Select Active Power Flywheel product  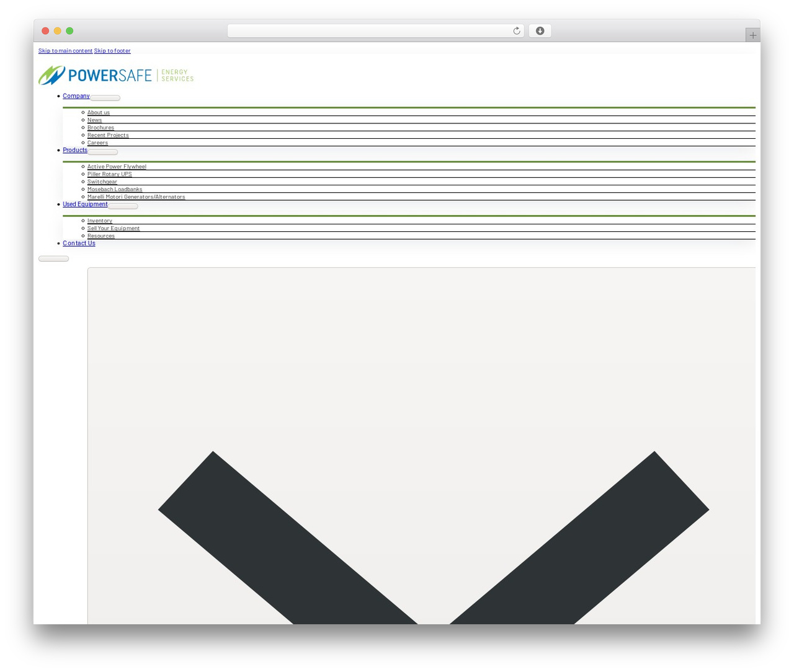click(x=117, y=166)
